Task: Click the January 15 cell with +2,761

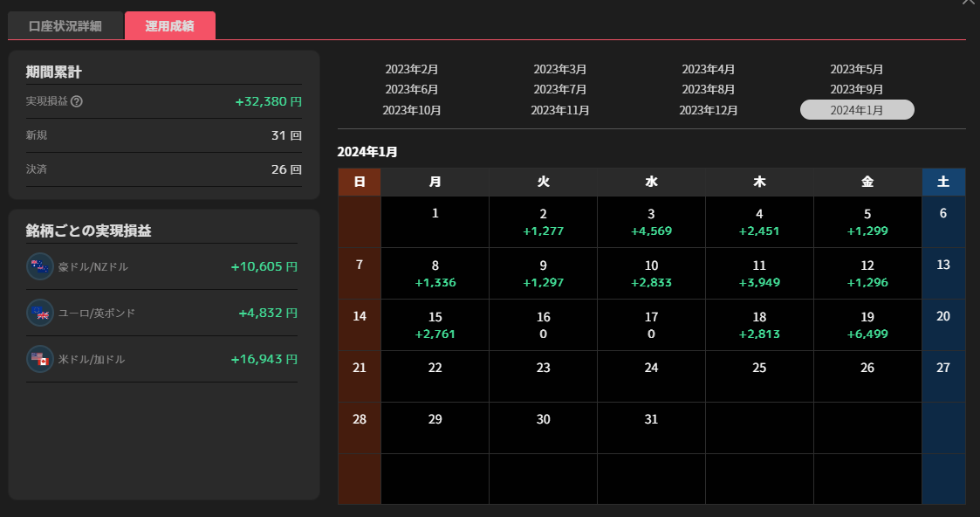Action: 435,325
